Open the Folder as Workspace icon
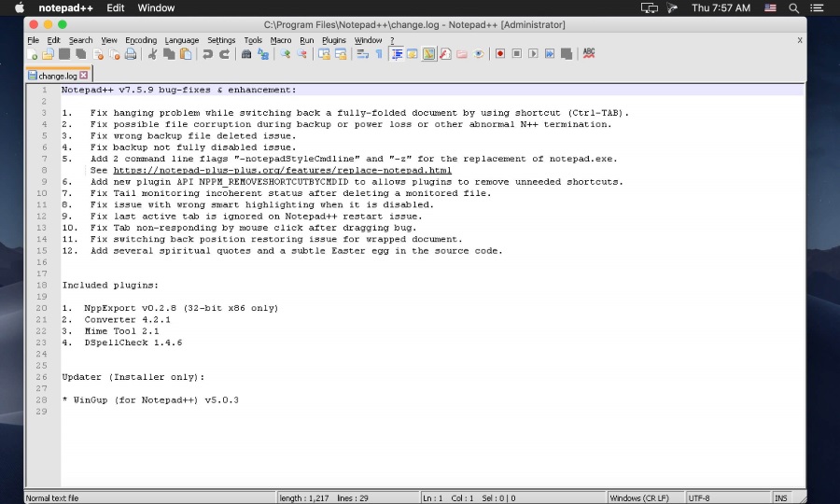The height and width of the screenshot is (504, 840). coord(462,54)
